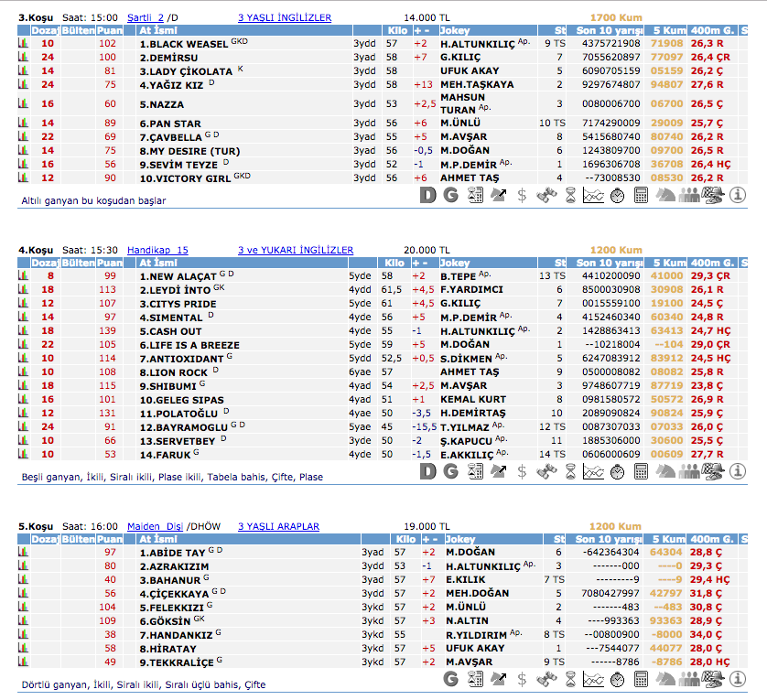Click the G icon under race 4

(451, 471)
